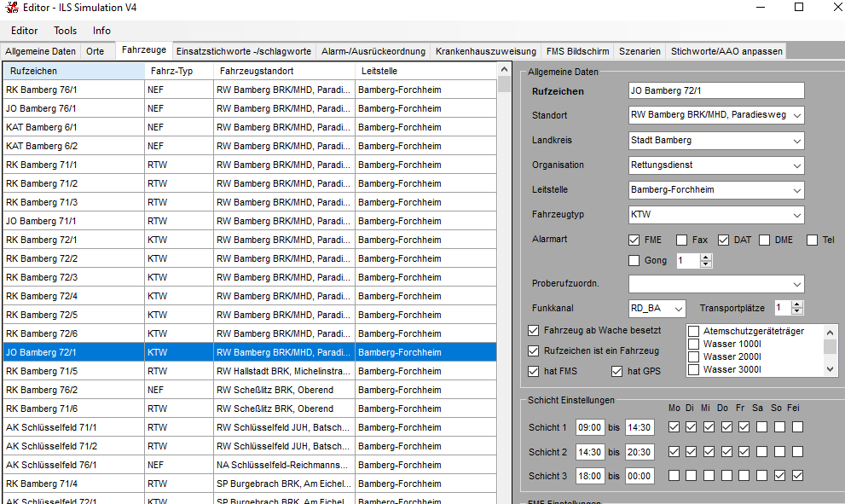Enable the Fax alarm checkbox

[x=681, y=240]
